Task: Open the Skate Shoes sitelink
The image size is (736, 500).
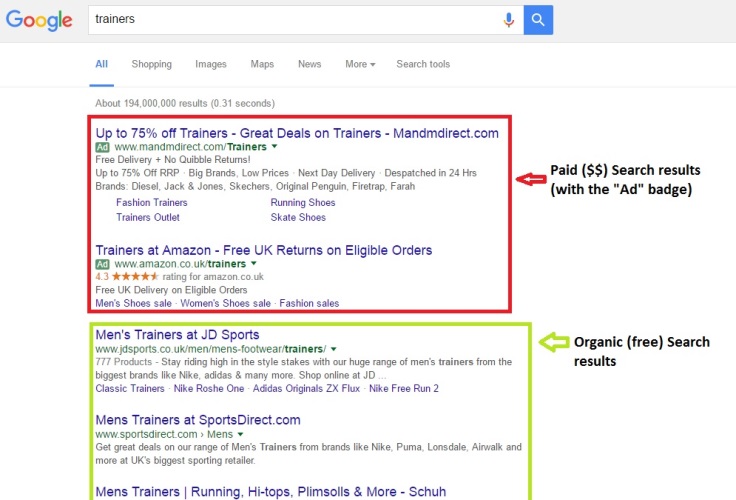Action: 298,217
